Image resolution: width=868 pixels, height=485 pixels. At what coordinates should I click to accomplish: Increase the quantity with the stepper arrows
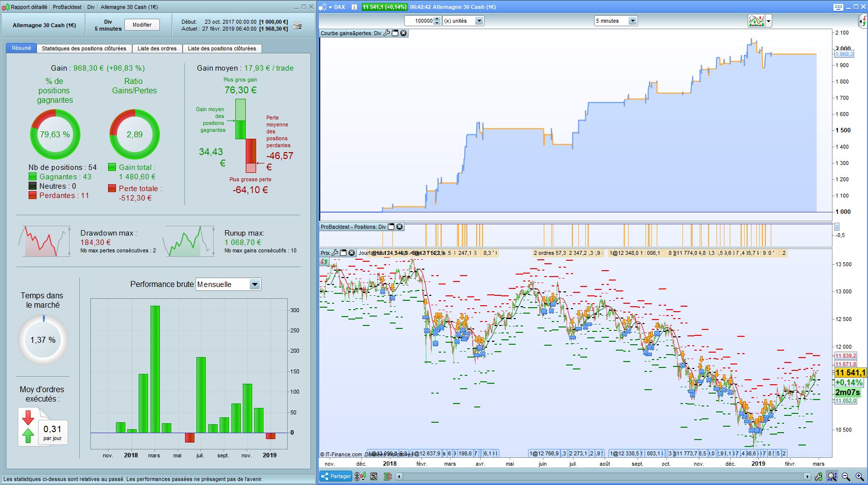tap(437, 19)
